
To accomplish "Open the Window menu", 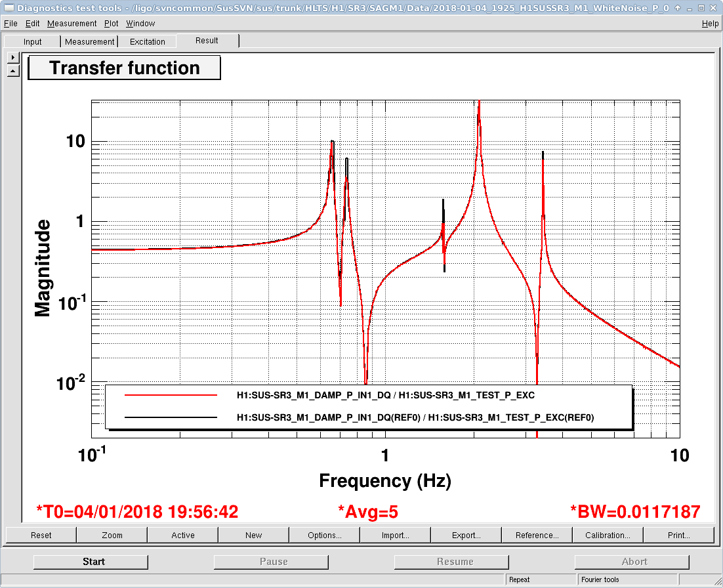I will [x=140, y=24].
